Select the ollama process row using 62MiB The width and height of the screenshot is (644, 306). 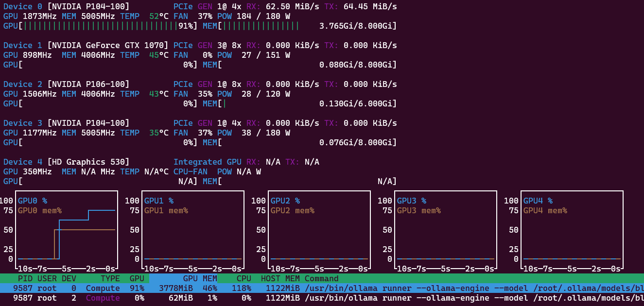click(x=322, y=298)
